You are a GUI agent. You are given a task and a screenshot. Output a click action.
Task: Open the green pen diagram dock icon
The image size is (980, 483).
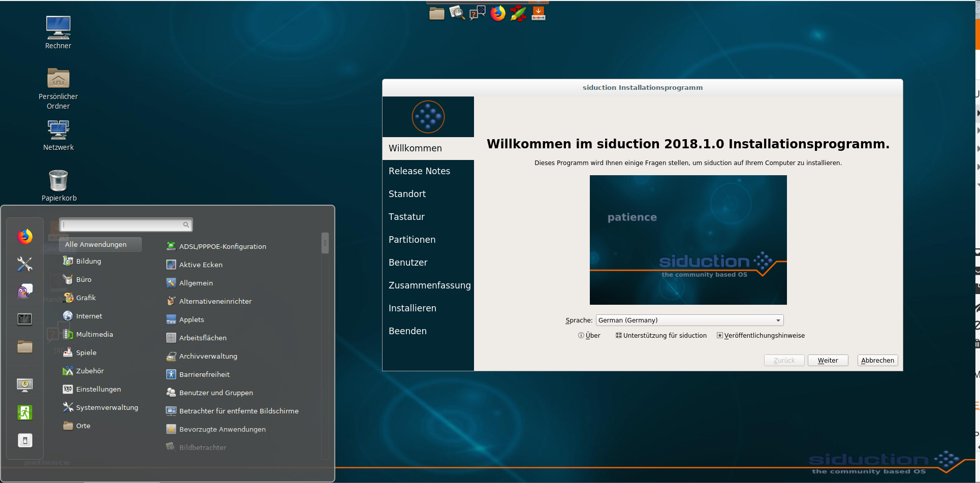tap(518, 13)
